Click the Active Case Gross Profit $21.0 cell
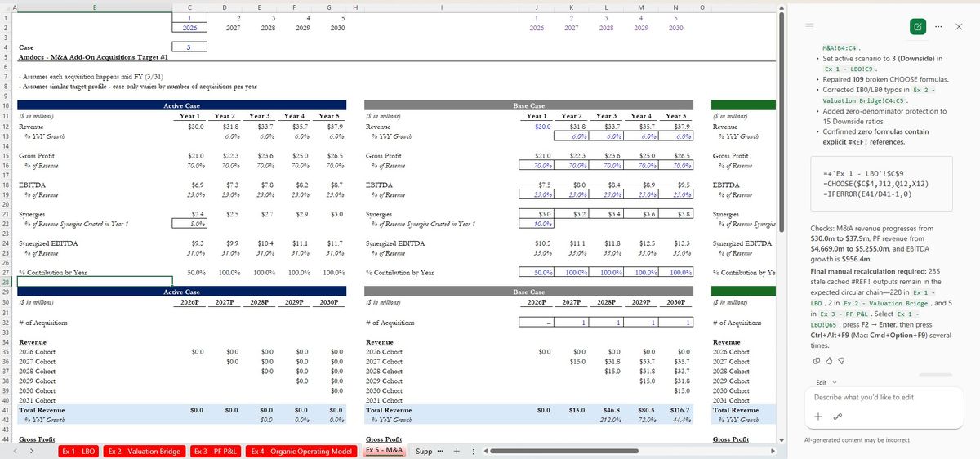 pyautogui.click(x=189, y=155)
